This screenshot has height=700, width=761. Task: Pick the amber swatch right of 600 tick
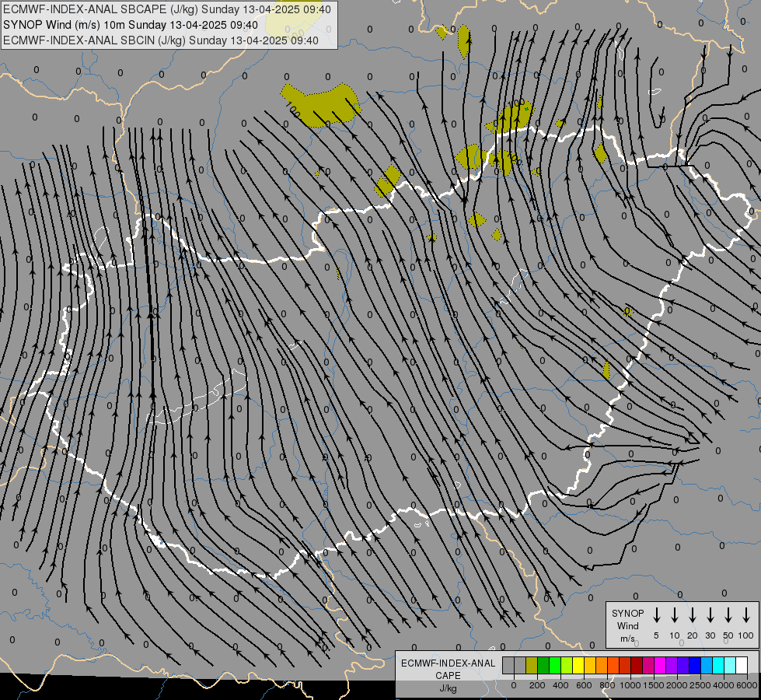590,666
